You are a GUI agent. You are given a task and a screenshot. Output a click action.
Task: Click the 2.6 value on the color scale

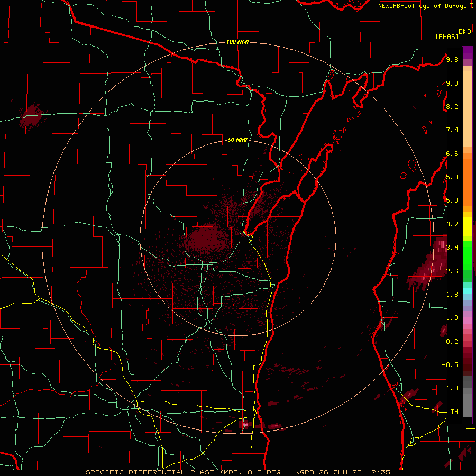point(452,271)
